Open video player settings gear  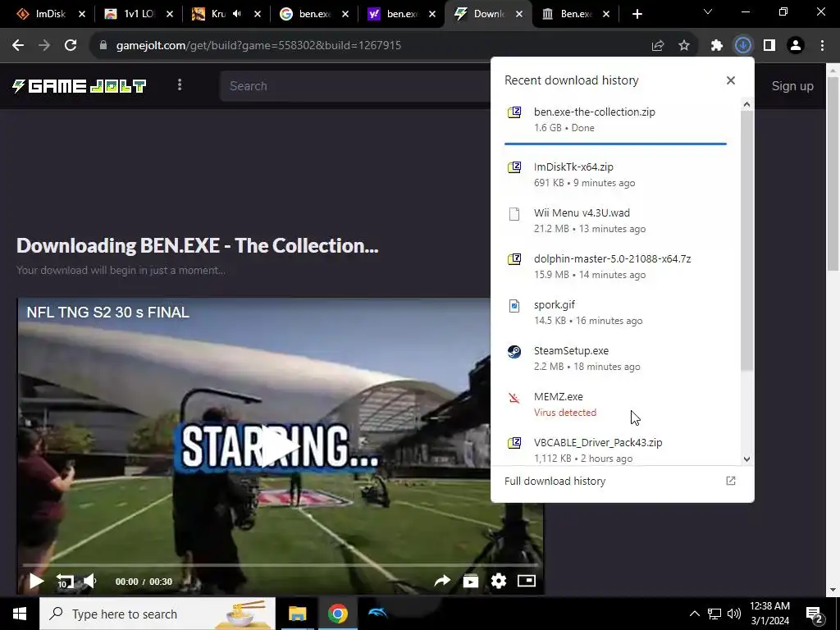[499, 581]
